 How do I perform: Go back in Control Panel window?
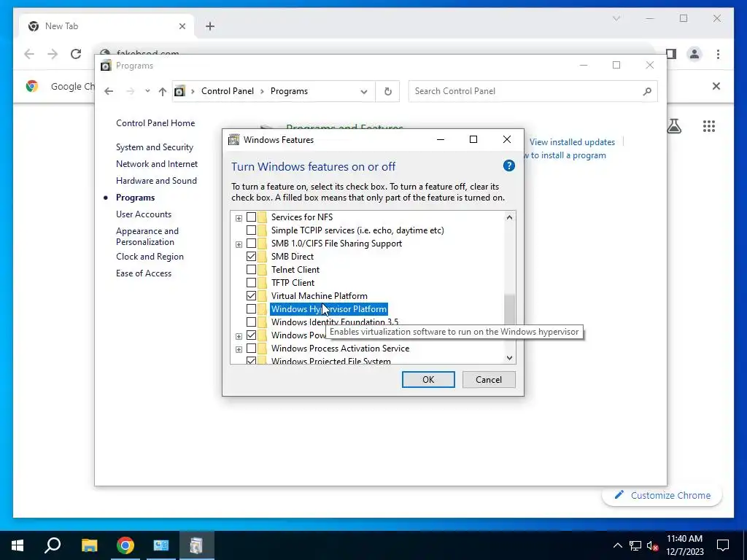pyautogui.click(x=109, y=91)
